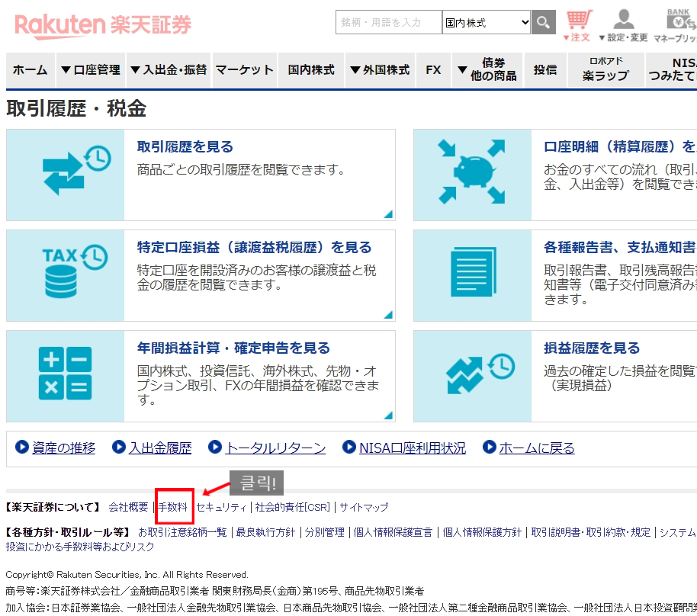This screenshot has width=697, height=616.
Task: Open 個人情報保護宣言 link
Action: [x=393, y=532]
